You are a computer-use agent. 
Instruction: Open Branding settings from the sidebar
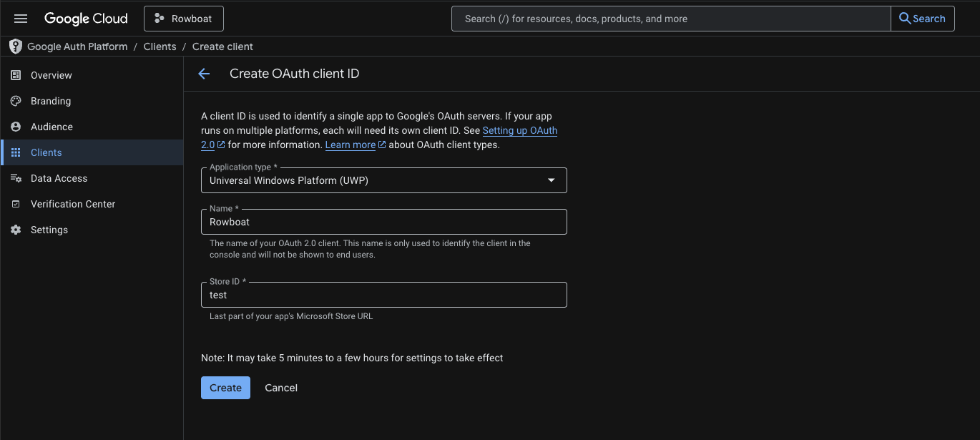coord(16,100)
